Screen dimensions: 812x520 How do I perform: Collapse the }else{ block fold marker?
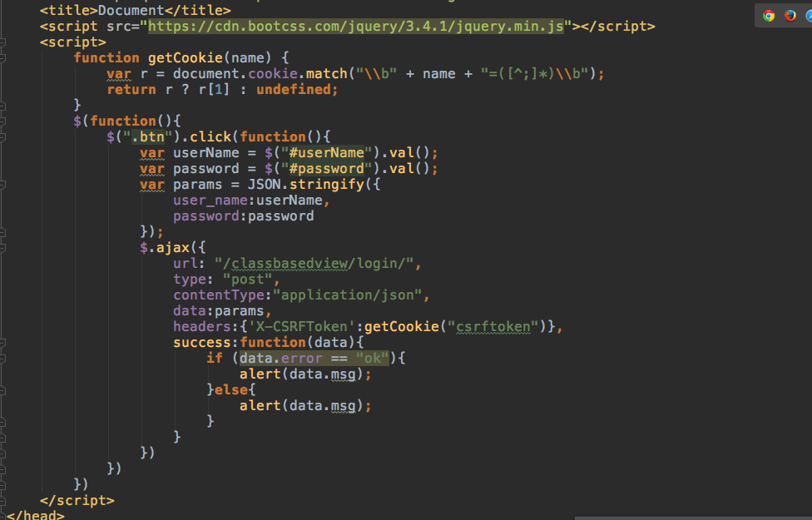tap(2, 390)
